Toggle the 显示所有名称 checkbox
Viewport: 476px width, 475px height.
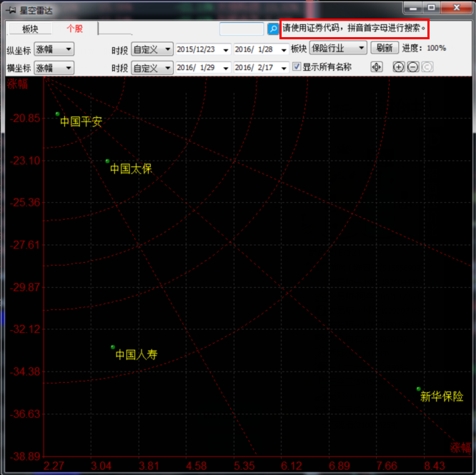297,67
